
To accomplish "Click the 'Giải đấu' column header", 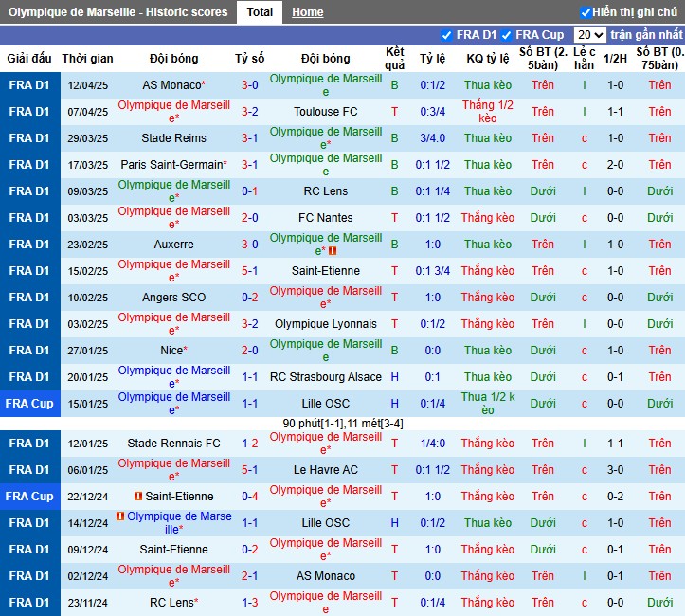I will click(x=29, y=59).
